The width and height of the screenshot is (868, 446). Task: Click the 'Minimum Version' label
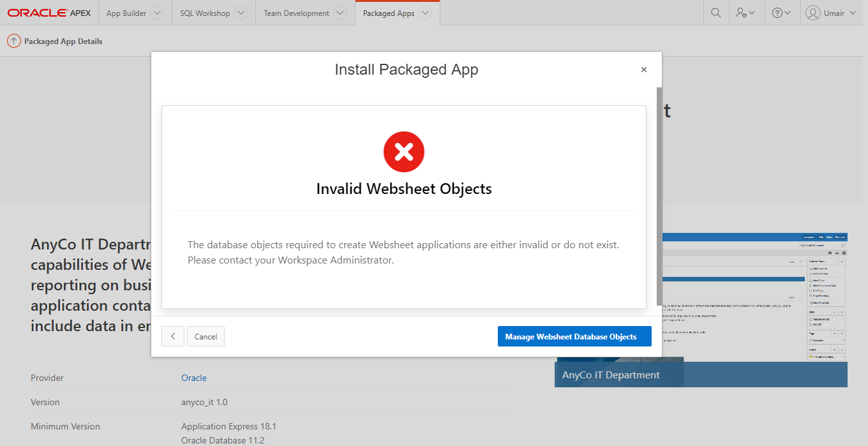point(65,426)
